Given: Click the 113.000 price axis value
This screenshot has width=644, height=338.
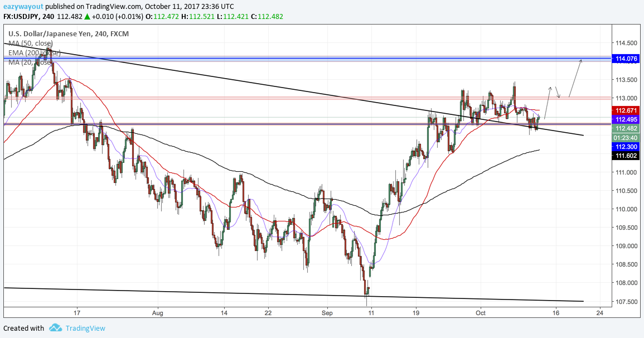Looking at the screenshot, I should (626, 98).
